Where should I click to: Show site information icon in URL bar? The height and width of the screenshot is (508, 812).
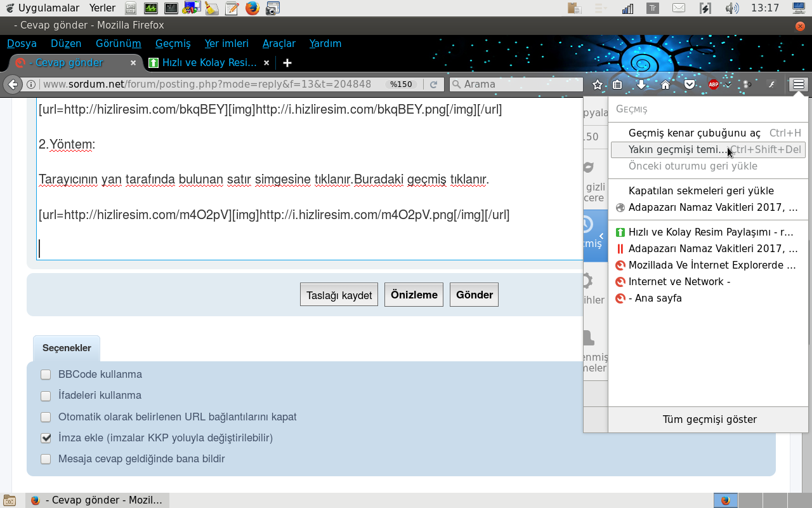pyautogui.click(x=30, y=84)
